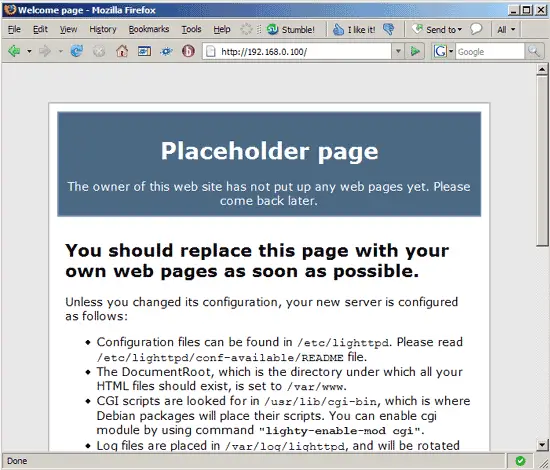Open the Edit menu
Screen dimensions: 550x470
[x=40, y=29]
